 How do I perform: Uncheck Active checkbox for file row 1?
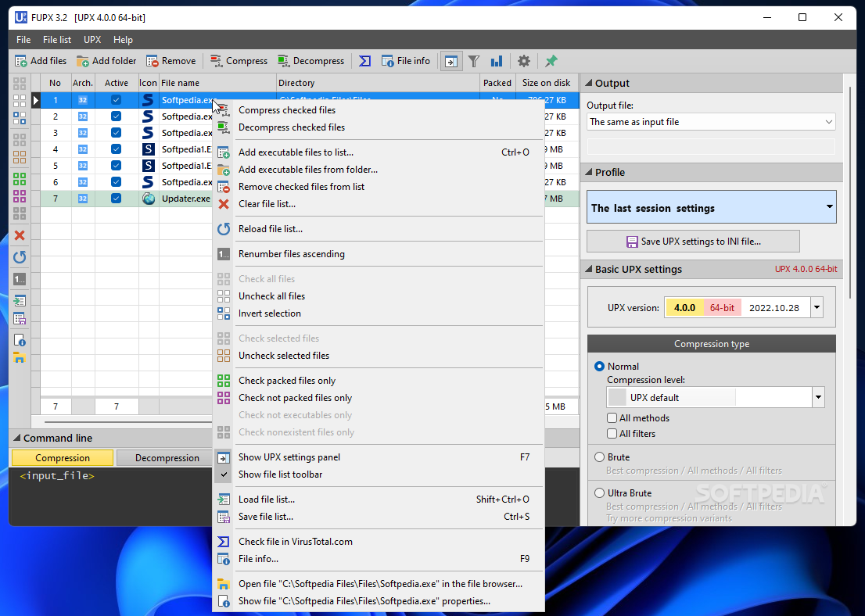pos(116,100)
